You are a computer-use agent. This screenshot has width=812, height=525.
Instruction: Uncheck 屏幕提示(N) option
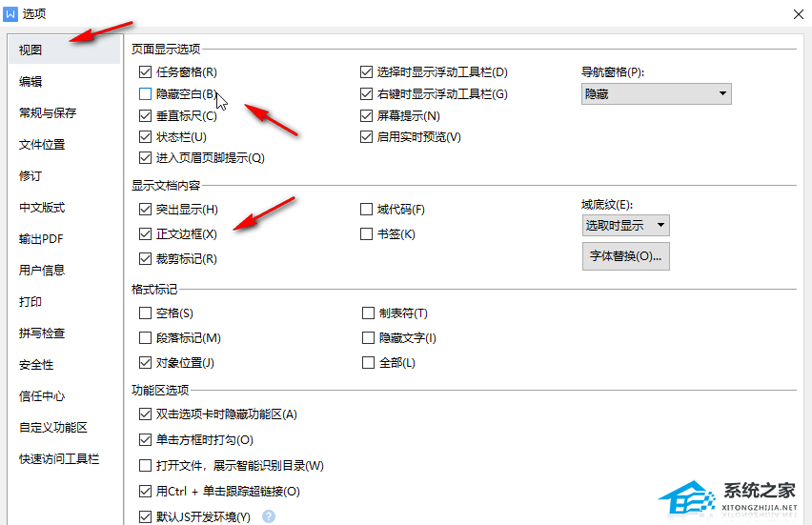pos(367,116)
